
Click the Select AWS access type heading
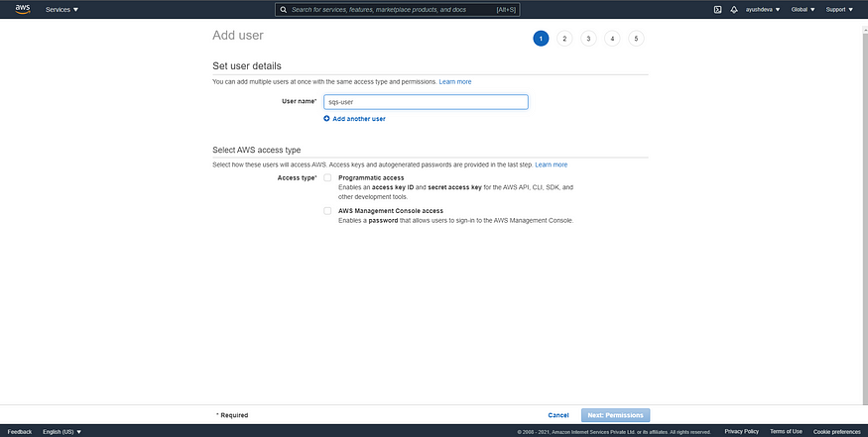tap(257, 150)
